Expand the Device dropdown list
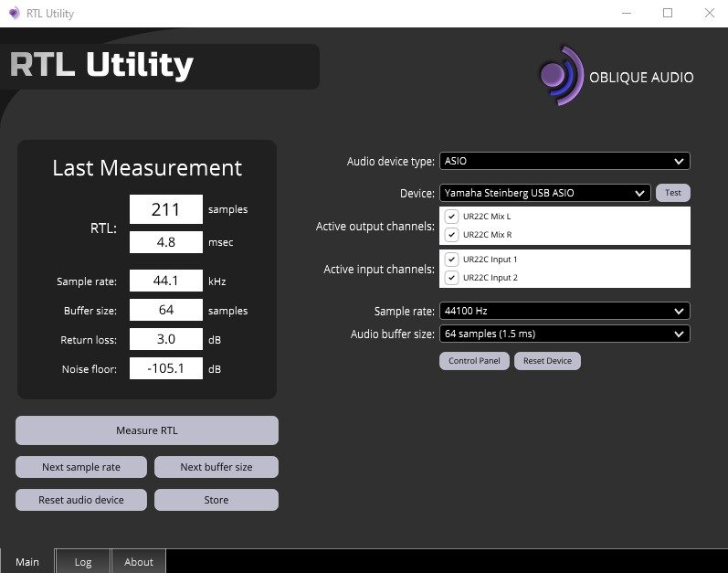 tap(545, 193)
